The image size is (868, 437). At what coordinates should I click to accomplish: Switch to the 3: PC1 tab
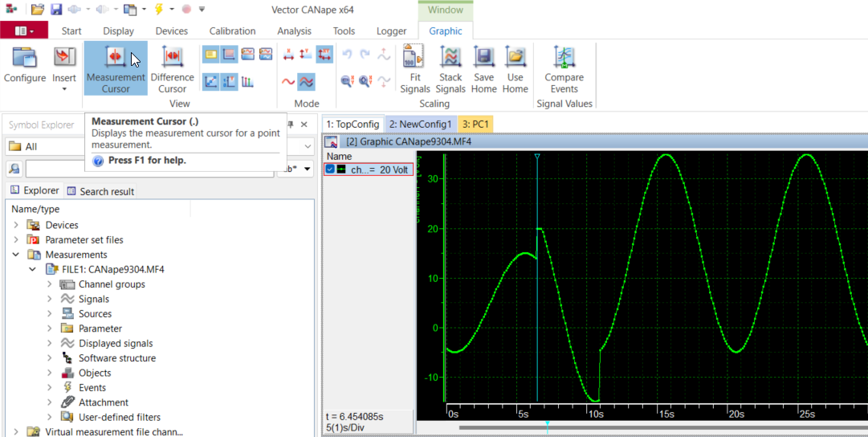click(x=475, y=124)
